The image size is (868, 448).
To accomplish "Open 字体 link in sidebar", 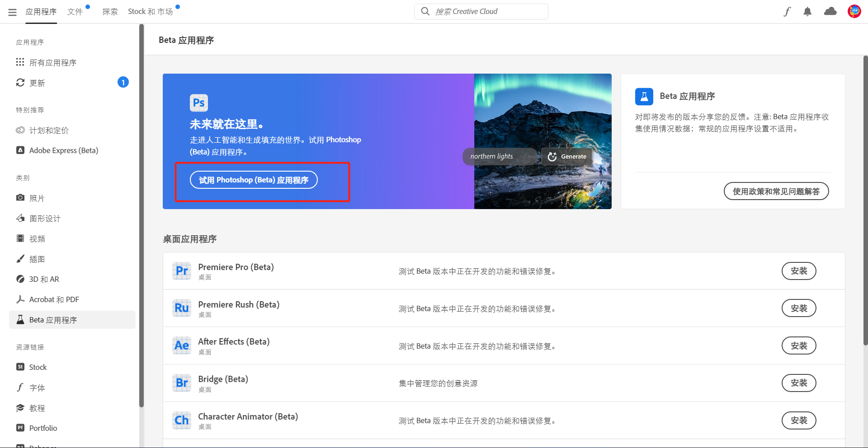I will click(x=72, y=387).
